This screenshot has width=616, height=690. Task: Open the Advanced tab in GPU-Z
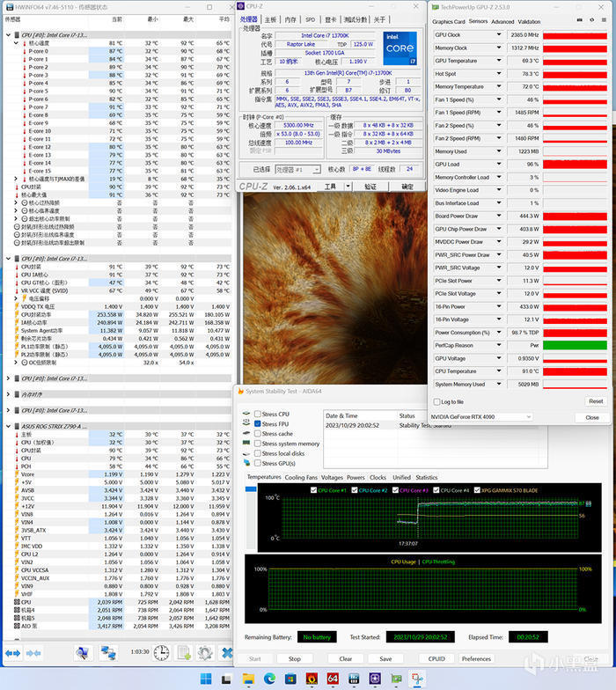pyautogui.click(x=502, y=21)
